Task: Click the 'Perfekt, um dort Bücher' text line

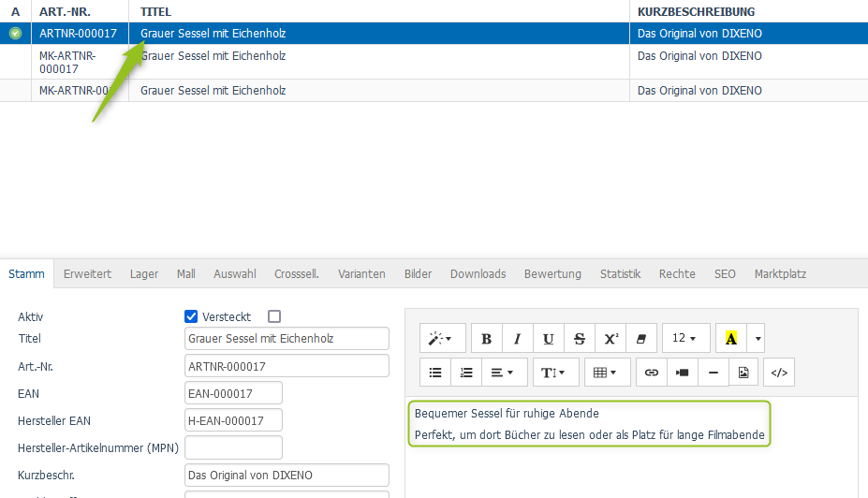Action: 590,435
